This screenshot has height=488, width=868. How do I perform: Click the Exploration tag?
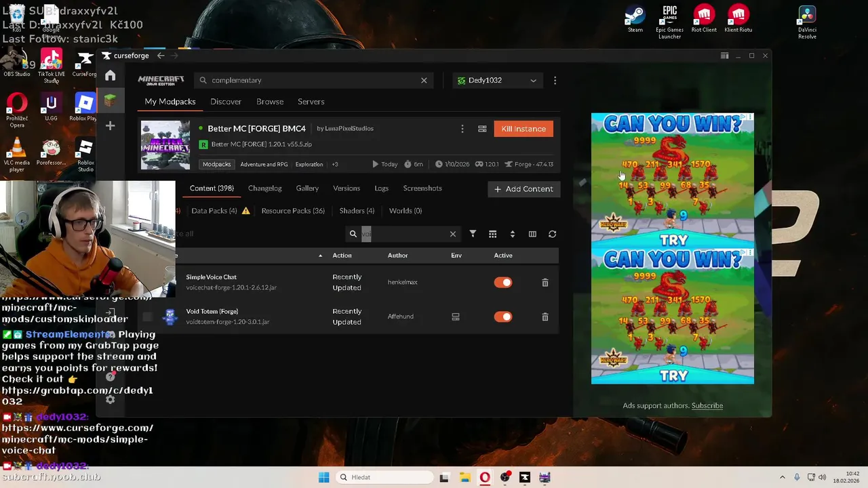click(x=309, y=164)
